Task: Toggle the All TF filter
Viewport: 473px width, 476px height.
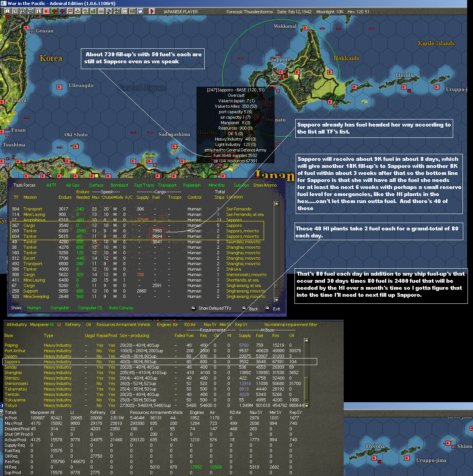Action: click(x=51, y=185)
